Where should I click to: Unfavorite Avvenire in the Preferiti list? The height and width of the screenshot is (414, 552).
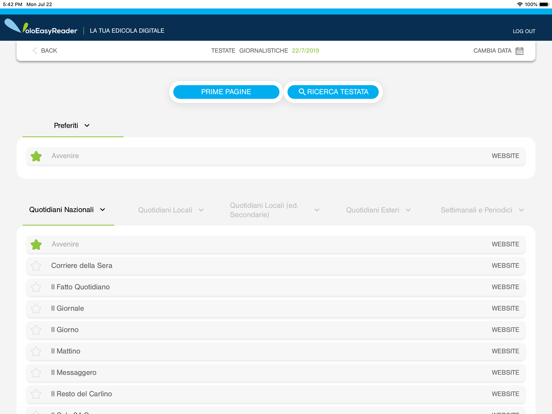pos(36,156)
